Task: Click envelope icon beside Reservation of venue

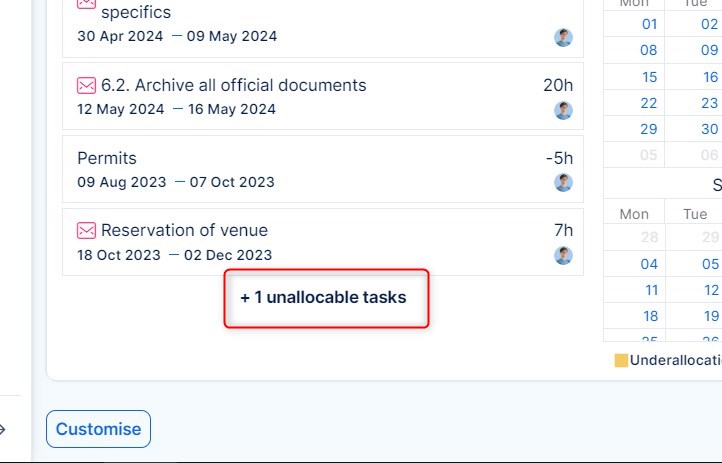Action: coord(86,231)
